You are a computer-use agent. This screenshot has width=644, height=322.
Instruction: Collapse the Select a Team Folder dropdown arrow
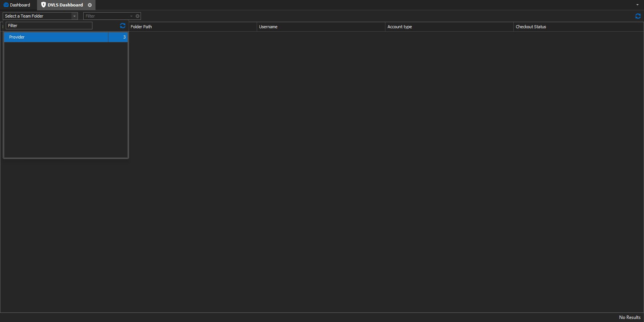click(74, 16)
